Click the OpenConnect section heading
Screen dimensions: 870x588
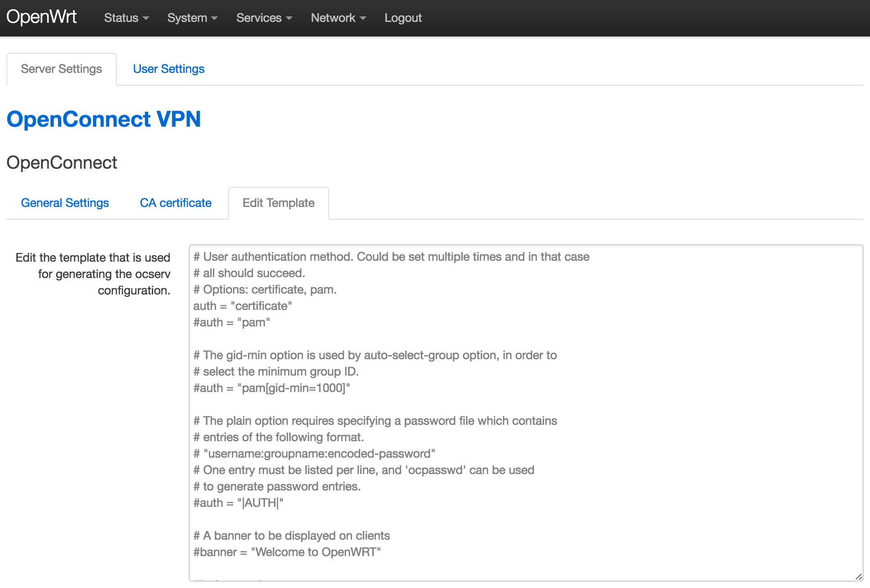(62, 163)
